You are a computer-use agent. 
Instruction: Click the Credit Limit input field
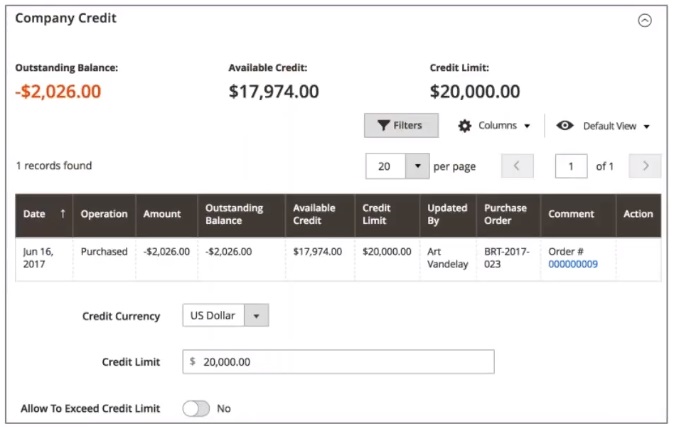tap(338, 362)
